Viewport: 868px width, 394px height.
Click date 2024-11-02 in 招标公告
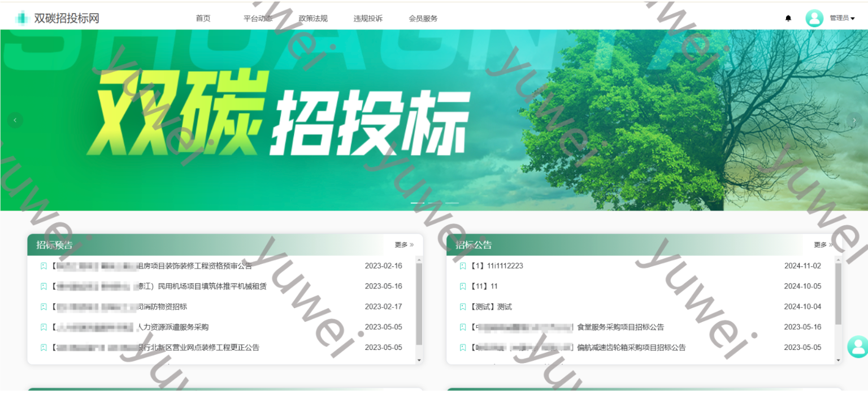[802, 266]
